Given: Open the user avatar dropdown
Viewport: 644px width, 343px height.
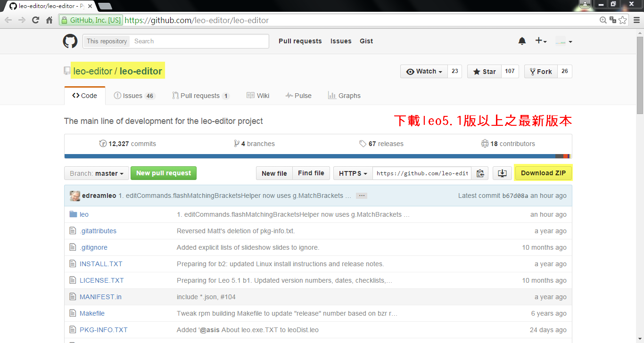Looking at the screenshot, I should click(563, 41).
